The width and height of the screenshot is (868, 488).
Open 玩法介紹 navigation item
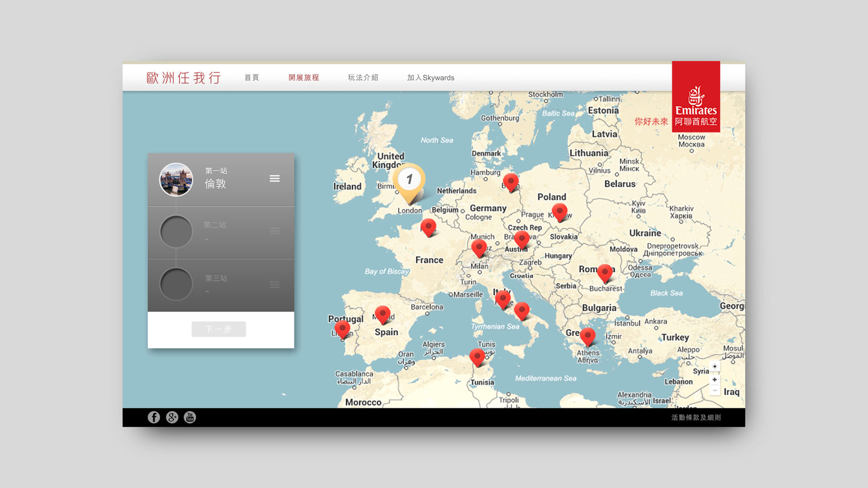tap(363, 78)
